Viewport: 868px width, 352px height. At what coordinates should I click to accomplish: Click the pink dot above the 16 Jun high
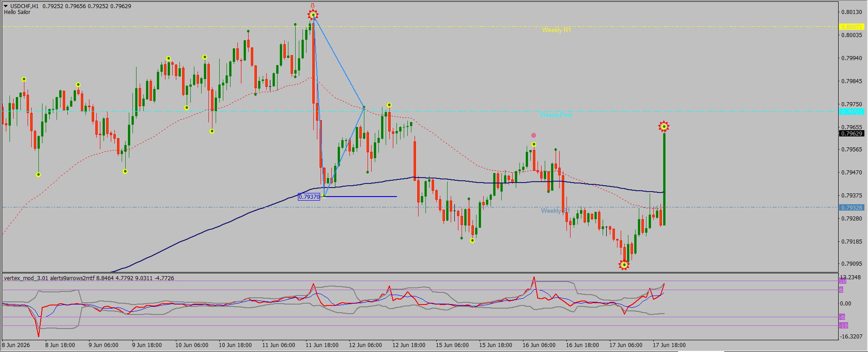(x=533, y=135)
